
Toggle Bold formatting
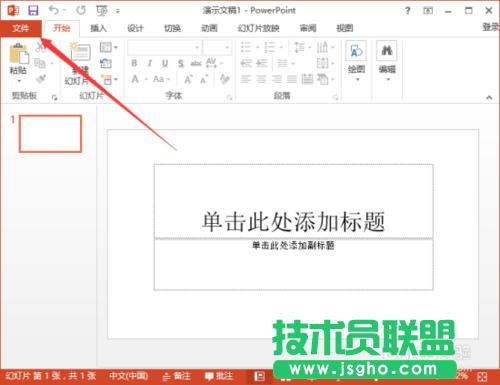click(134, 63)
